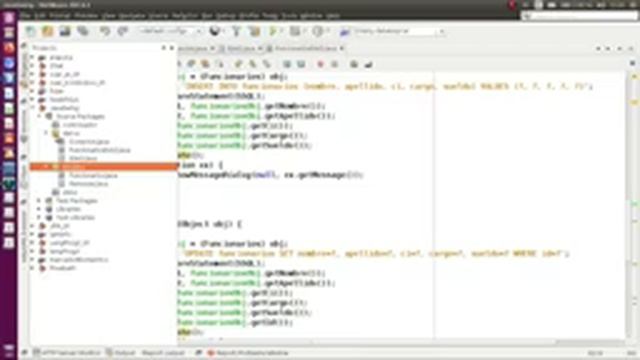
Task: Collapse the Source Packages node
Action: [x=39, y=116]
